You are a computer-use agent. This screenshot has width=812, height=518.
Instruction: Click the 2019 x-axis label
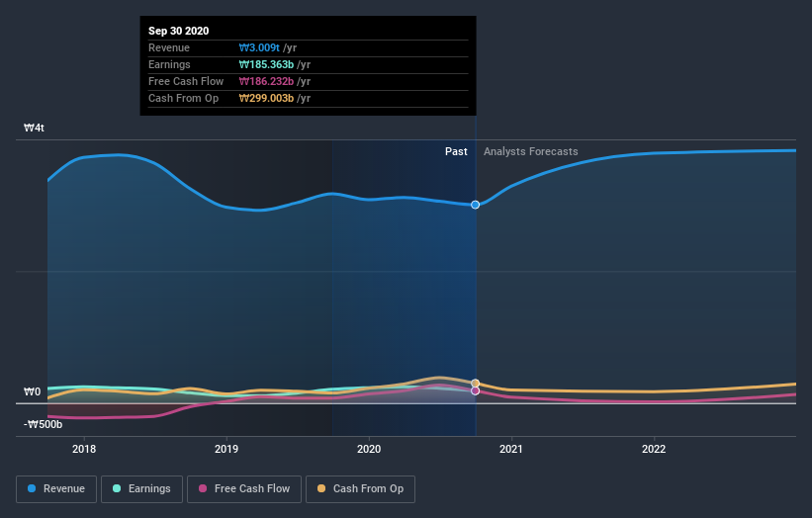[x=226, y=449]
